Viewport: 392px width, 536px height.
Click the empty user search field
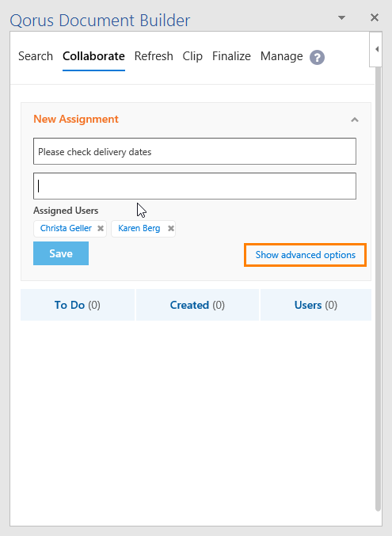[x=195, y=186]
